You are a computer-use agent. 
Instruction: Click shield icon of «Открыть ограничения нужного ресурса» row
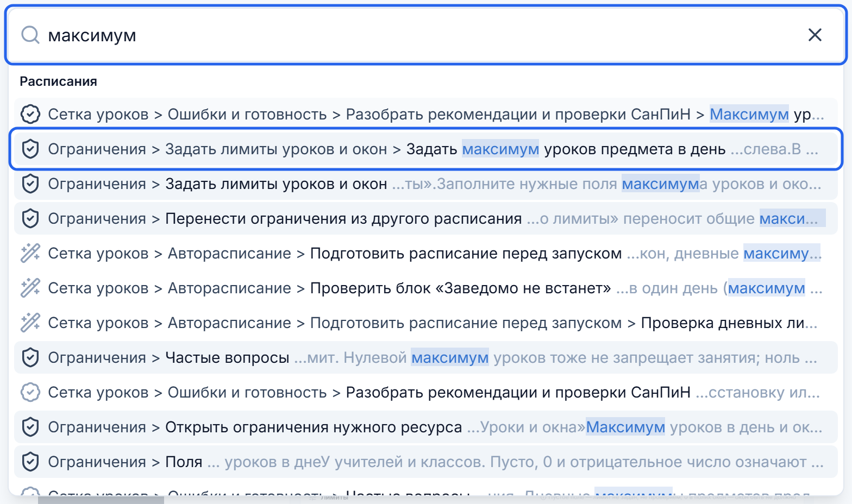[30, 427]
